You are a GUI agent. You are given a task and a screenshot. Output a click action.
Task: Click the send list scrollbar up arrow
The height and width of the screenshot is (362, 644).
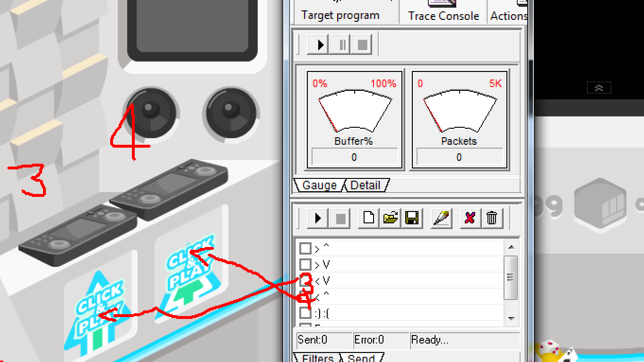(x=511, y=247)
